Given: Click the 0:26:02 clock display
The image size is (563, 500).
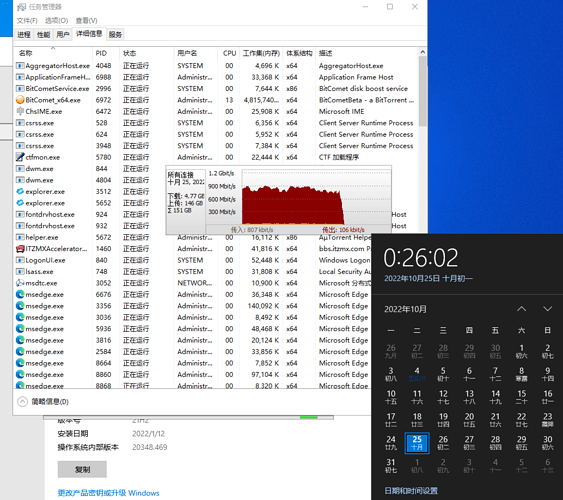Looking at the screenshot, I should click(x=421, y=258).
